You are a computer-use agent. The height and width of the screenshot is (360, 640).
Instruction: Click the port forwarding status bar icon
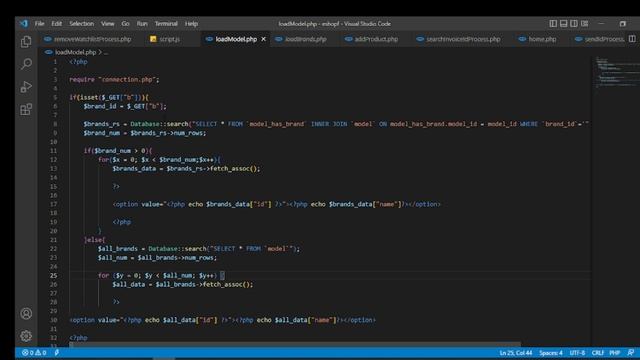[x=57, y=353]
